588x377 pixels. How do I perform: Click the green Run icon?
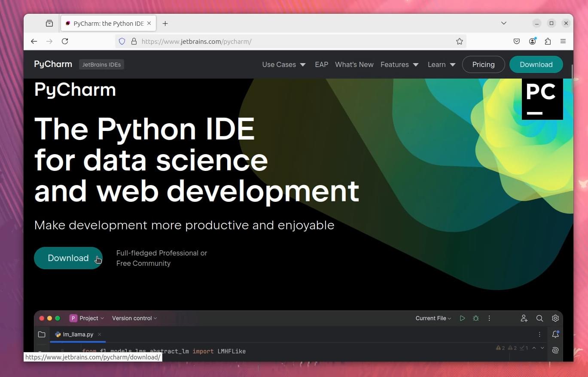tap(462, 318)
